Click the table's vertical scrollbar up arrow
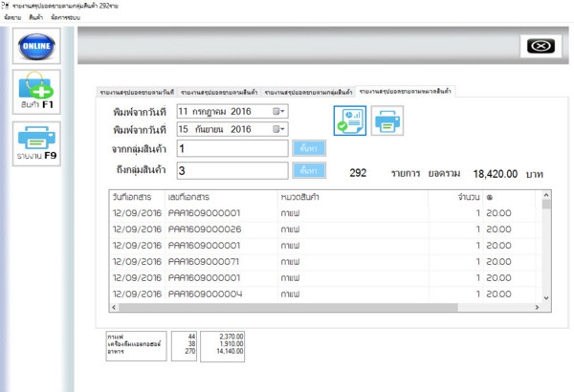 (x=546, y=195)
